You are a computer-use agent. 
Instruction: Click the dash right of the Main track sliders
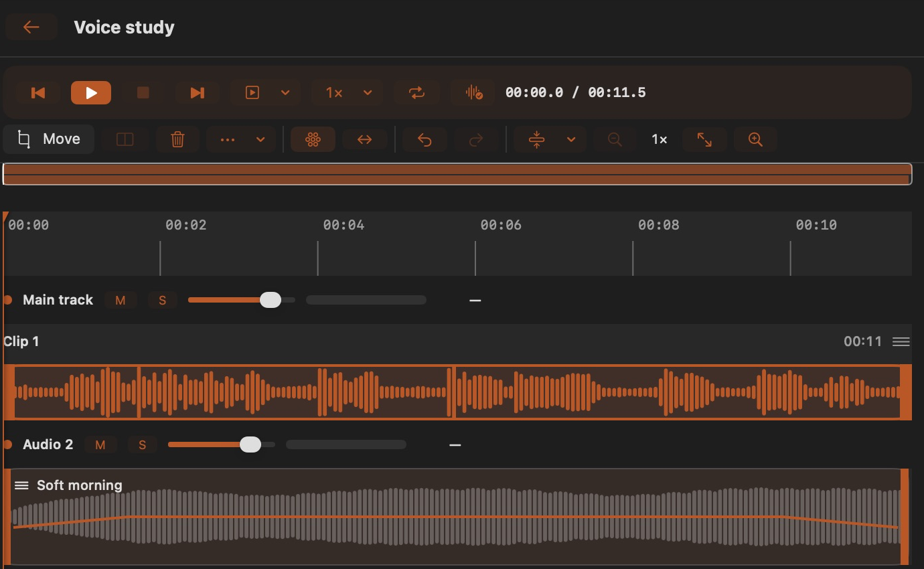475,301
